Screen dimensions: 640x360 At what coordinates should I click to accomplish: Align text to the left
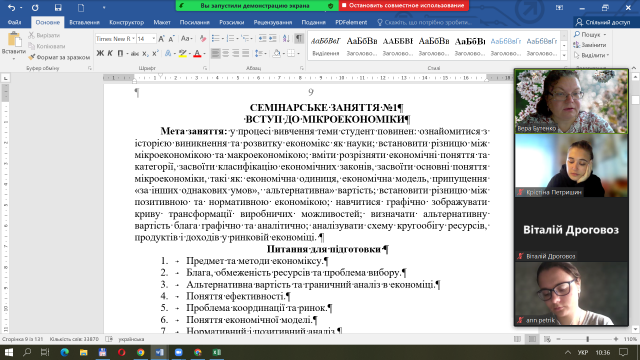(216, 53)
